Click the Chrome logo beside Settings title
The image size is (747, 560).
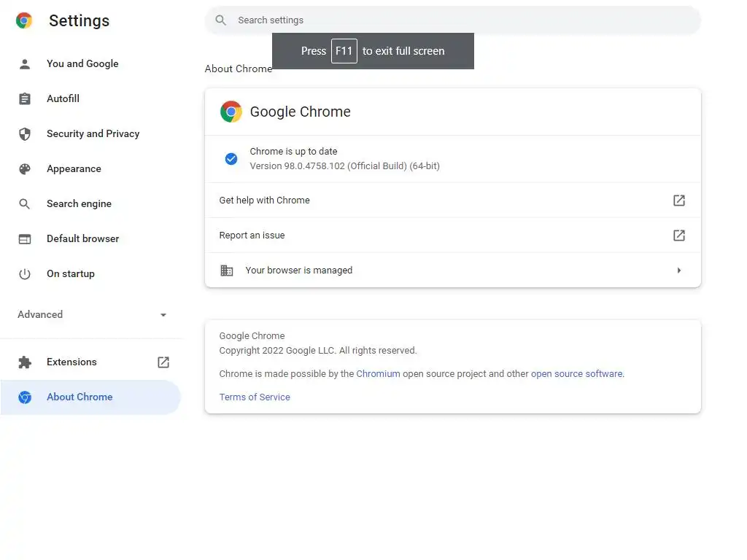[x=24, y=20]
